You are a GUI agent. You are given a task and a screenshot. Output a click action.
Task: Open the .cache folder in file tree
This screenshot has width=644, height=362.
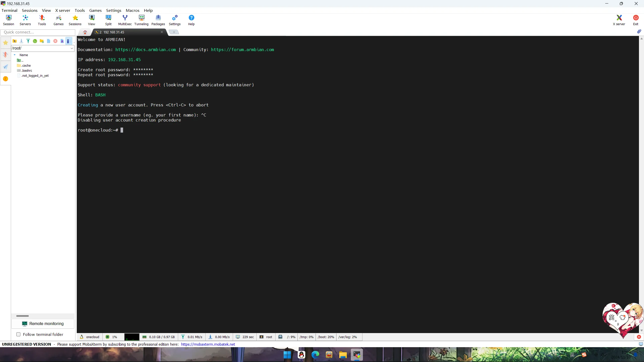pyautogui.click(x=26, y=65)
